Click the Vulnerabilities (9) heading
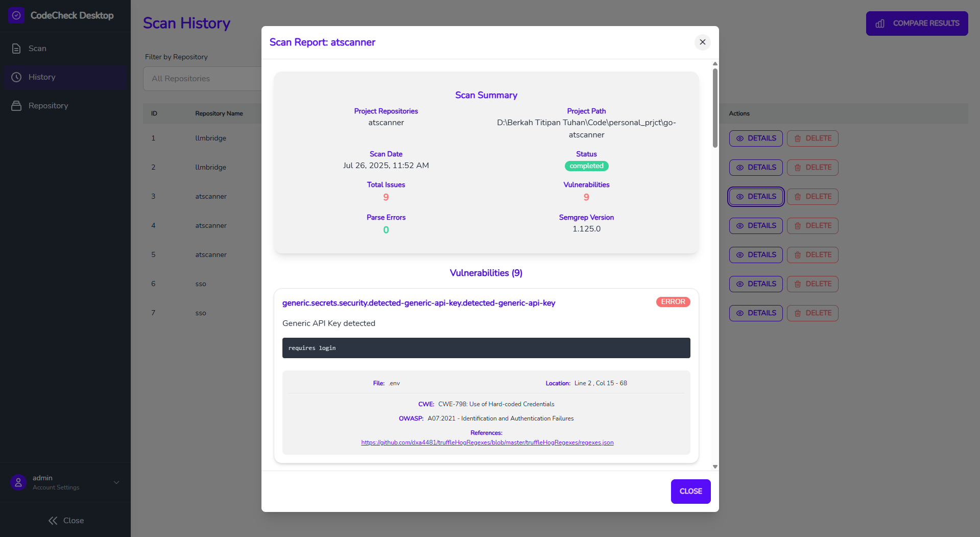 (486, 273)
